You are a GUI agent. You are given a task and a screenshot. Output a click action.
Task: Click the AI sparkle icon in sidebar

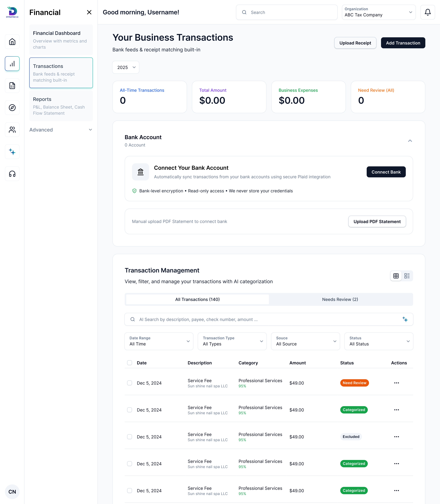coord(12,152)
